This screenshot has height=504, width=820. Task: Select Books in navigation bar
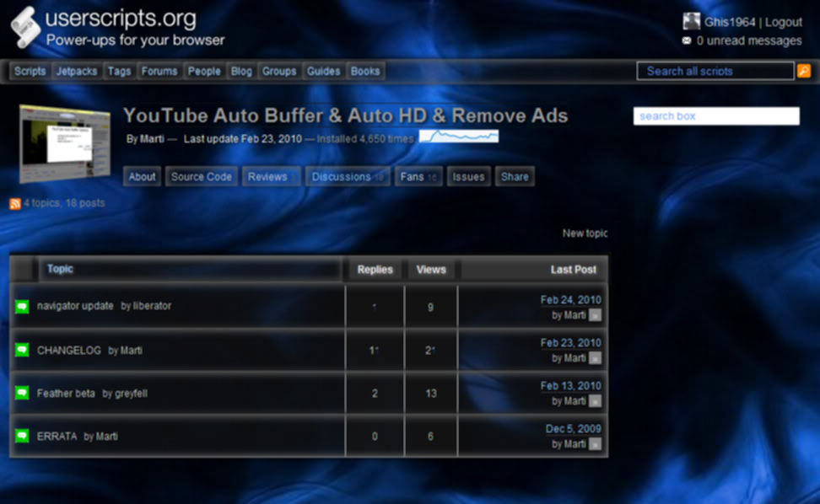(365, 71)
